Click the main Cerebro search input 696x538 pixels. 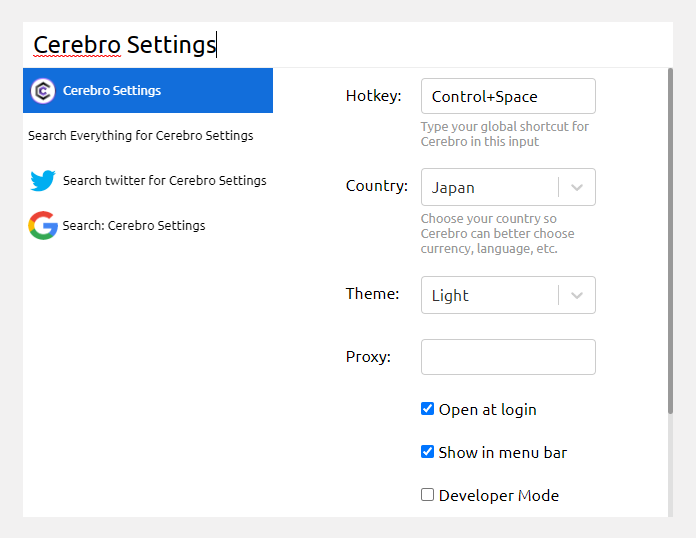pos(348,45)
